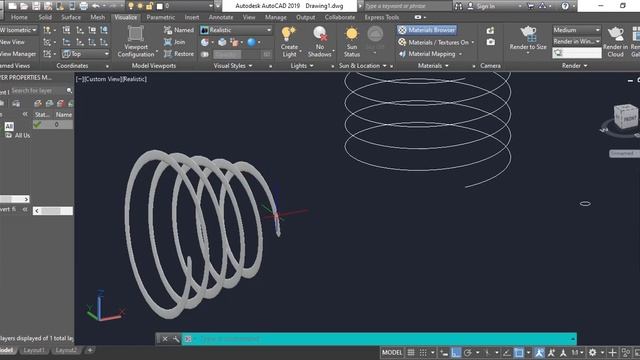640x360 pixels.
Task: Click the Workspace Switching gear icon
Action: tap(592, 353)
